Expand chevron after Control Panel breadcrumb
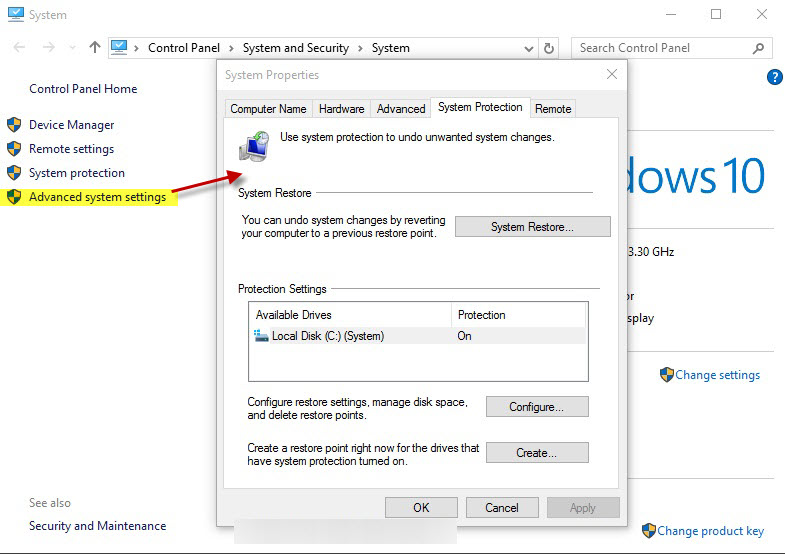The image size is (785, 554). (231, 48)
